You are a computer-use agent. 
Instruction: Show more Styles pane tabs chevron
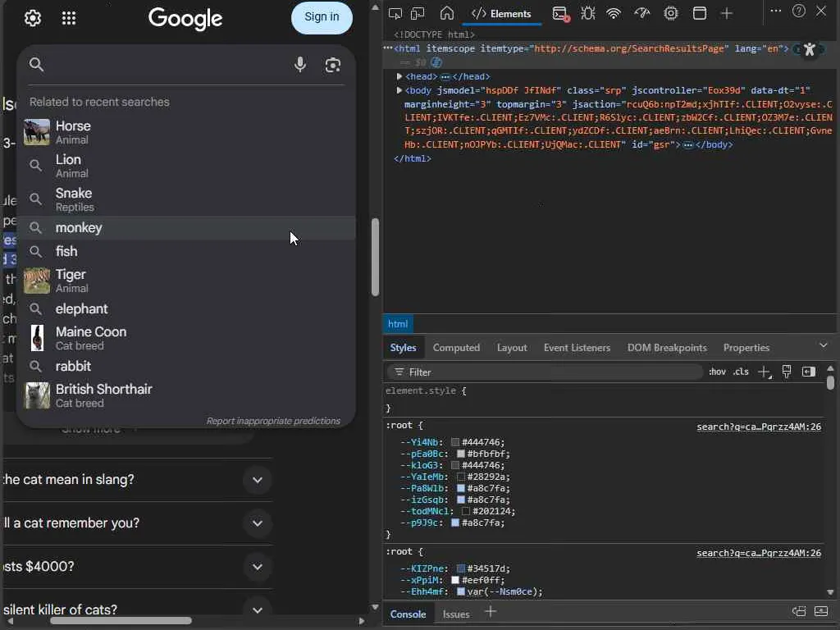point(824,345)
